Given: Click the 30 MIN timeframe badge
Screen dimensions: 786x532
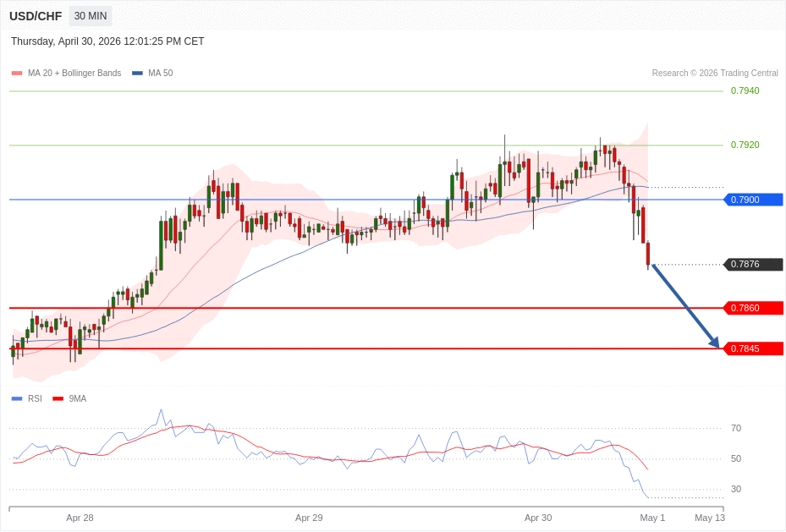Looking at the screenshot, I should 90,16.
